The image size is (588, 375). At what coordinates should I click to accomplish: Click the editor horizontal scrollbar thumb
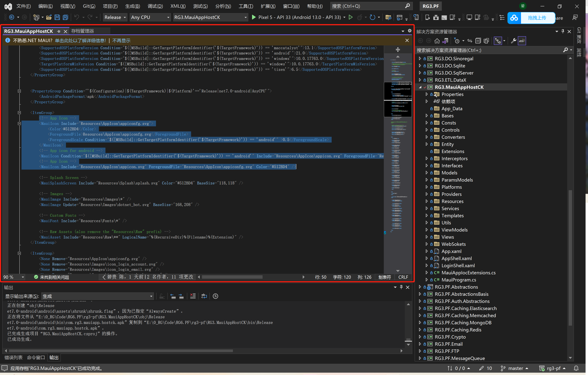point(232,277)
